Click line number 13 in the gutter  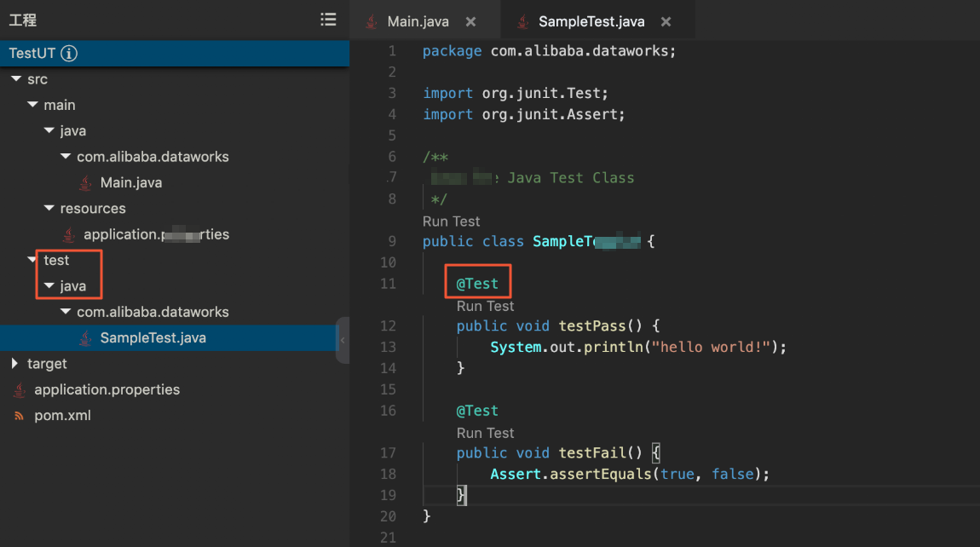click(388, 347)
